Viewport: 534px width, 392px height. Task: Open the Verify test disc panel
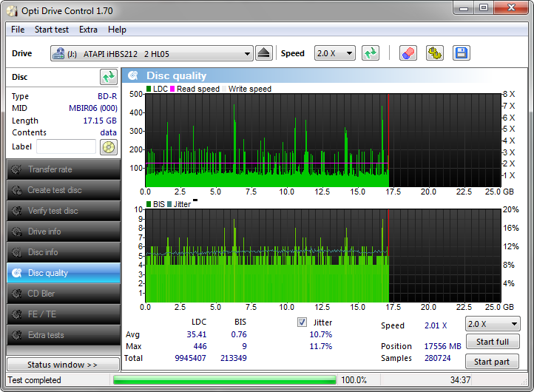coord(64,211)
